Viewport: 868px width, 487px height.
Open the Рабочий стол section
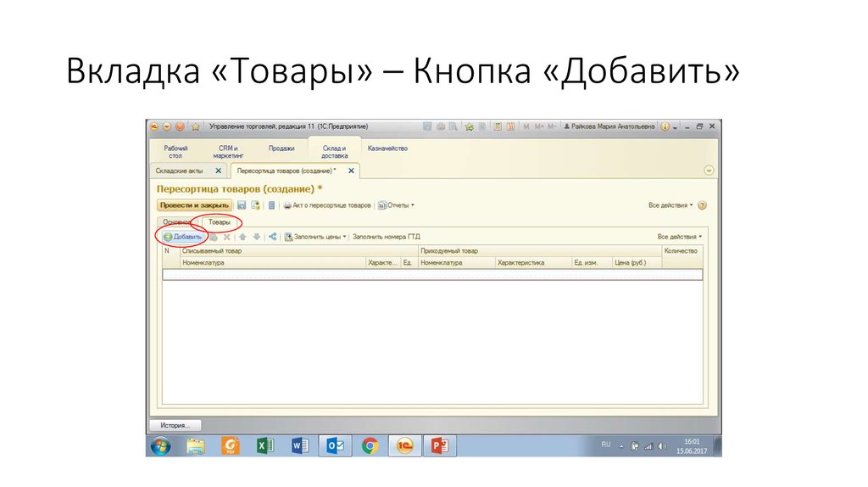[175, 152]
